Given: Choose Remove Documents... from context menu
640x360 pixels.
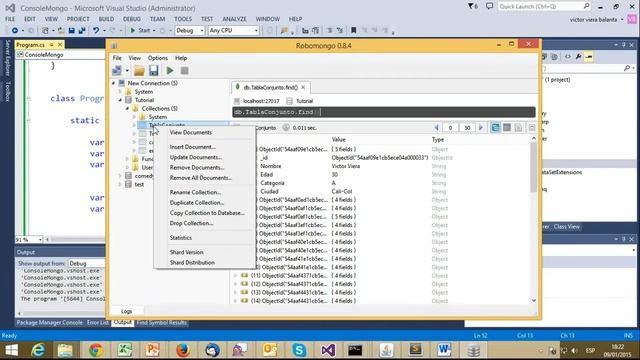Looking at the screenshot, I should (197, 167).
